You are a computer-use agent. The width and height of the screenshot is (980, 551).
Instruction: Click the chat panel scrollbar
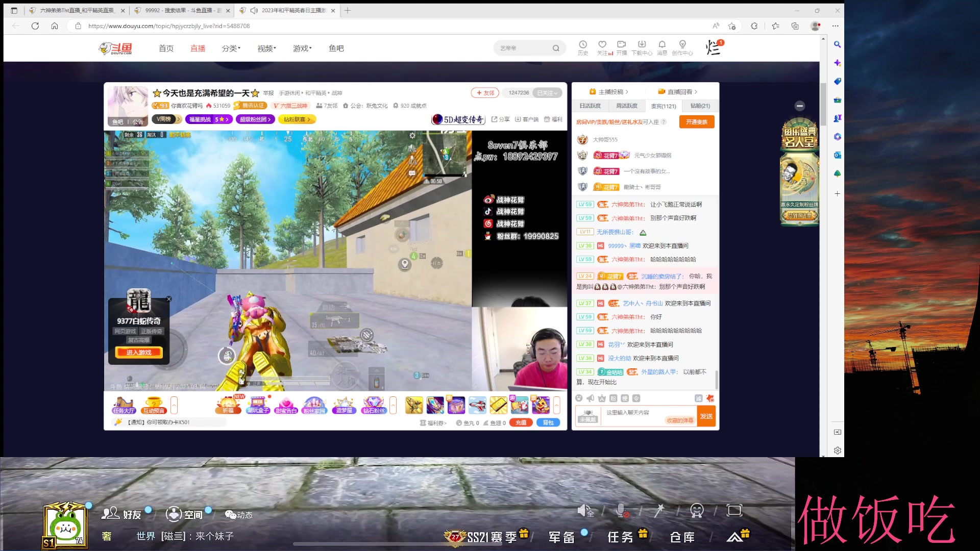point(717,380)
